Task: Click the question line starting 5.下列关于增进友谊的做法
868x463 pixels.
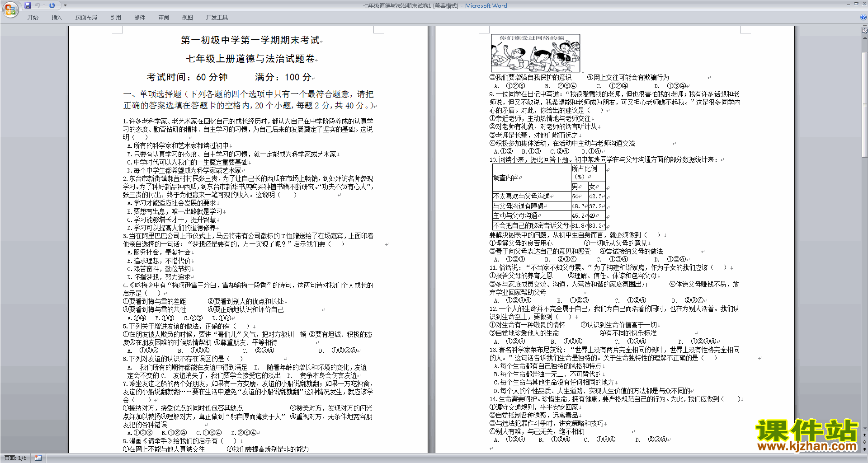Action: pyautogui.click(x=186, y=326)
